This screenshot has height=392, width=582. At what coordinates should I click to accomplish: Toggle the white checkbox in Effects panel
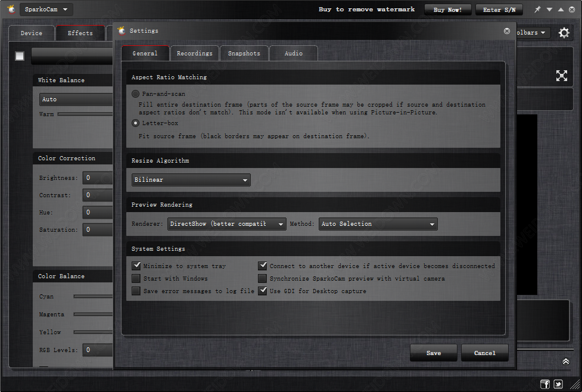coord(20,56)
